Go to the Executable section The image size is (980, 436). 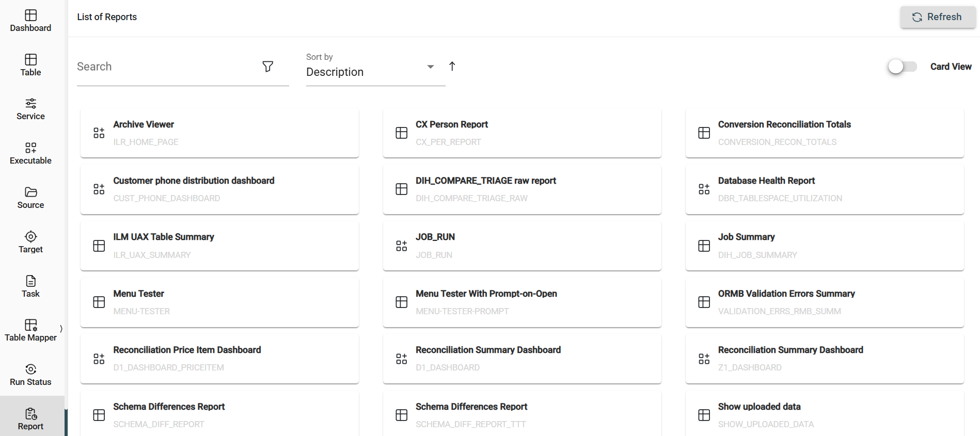coord(30,153)
